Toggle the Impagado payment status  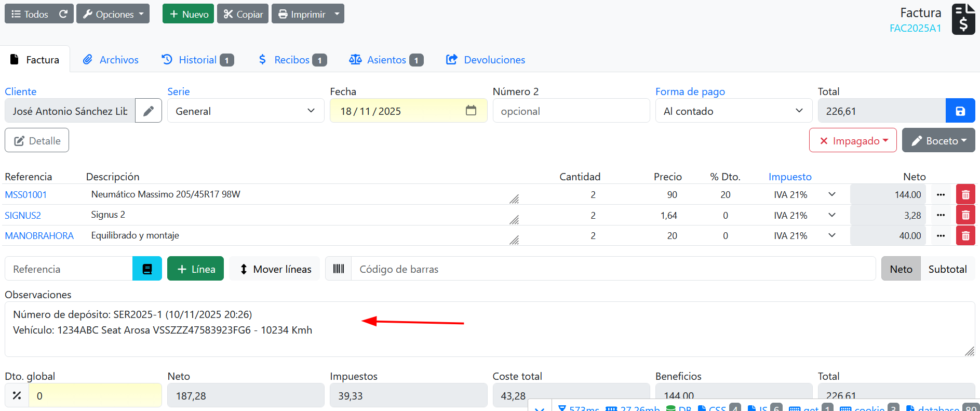(x=853, y=141)
